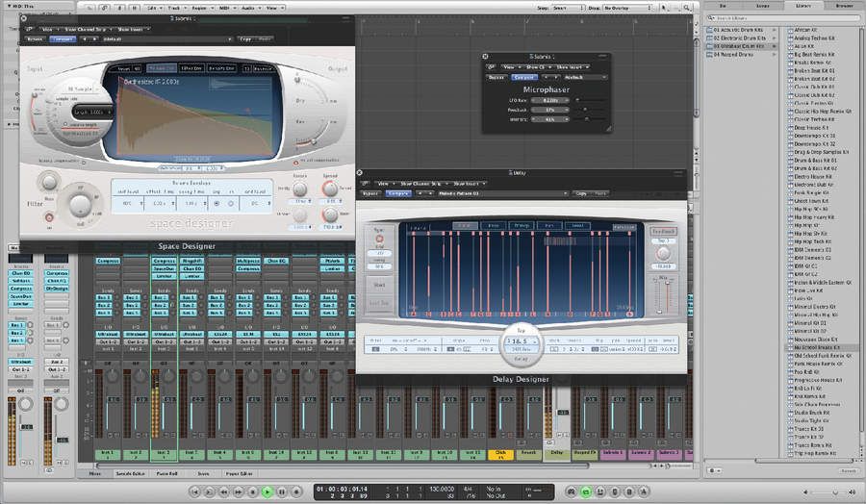Click the link icon in Microphaser header
Screen dimensions: 866x504
click(491, 66)
